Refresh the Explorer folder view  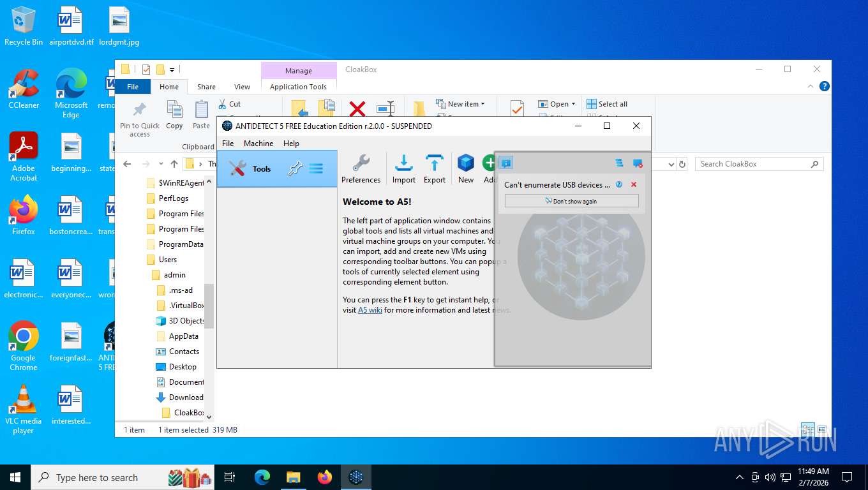(x=682, y=164)
